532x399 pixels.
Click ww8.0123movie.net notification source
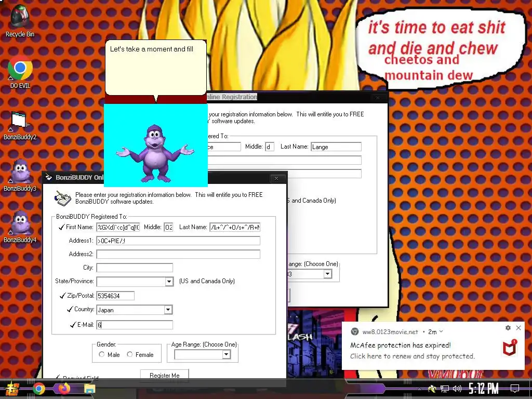pyautogui.click(x=390, y=332)
